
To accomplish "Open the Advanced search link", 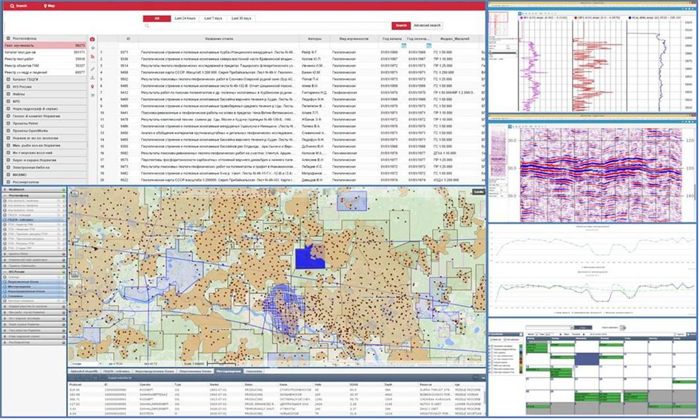I will [426, 25].
